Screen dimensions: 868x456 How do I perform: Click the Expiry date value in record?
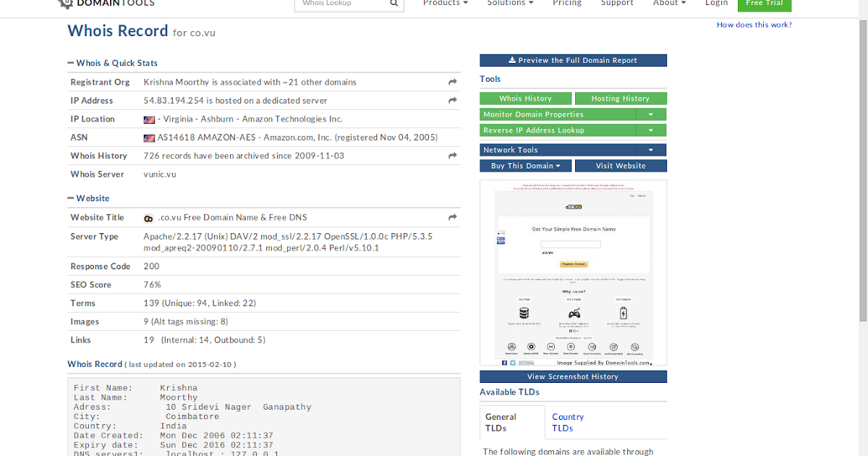217,445
